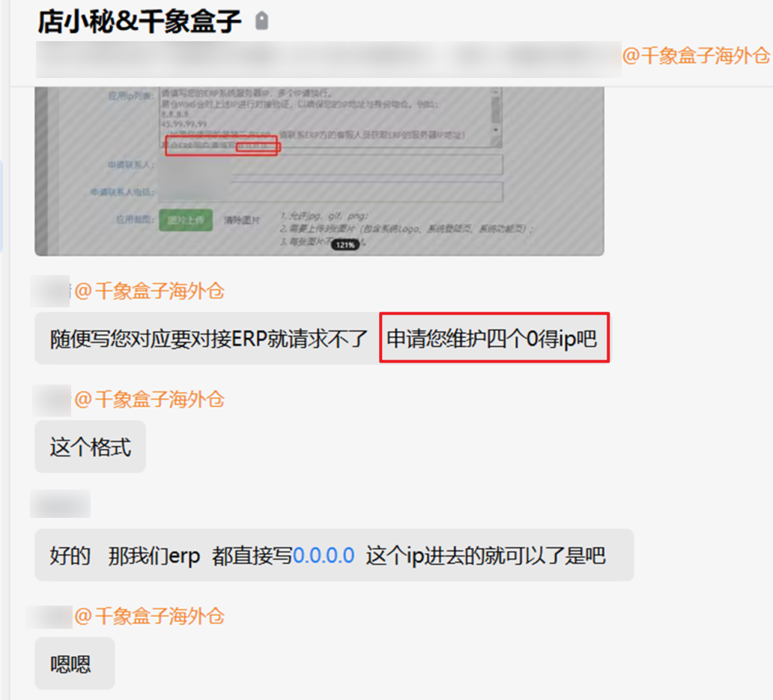Viewport: 773px width, 700px height.
Task: Select the 嗯嗯 message bubble
Action: pyautogui.click(x=74, y=663)
